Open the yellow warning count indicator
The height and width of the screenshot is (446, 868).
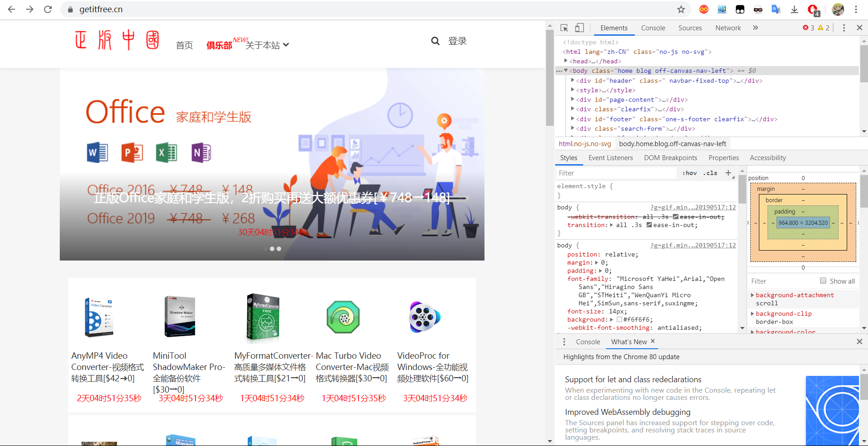pos(824,28)
